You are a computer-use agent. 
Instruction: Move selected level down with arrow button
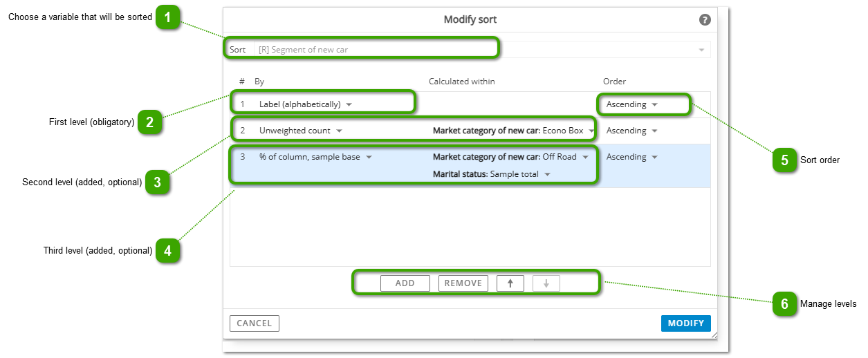[x=546, y=283]
